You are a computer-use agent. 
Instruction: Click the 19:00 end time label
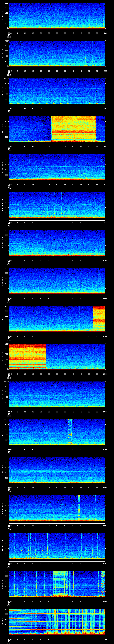105,601
